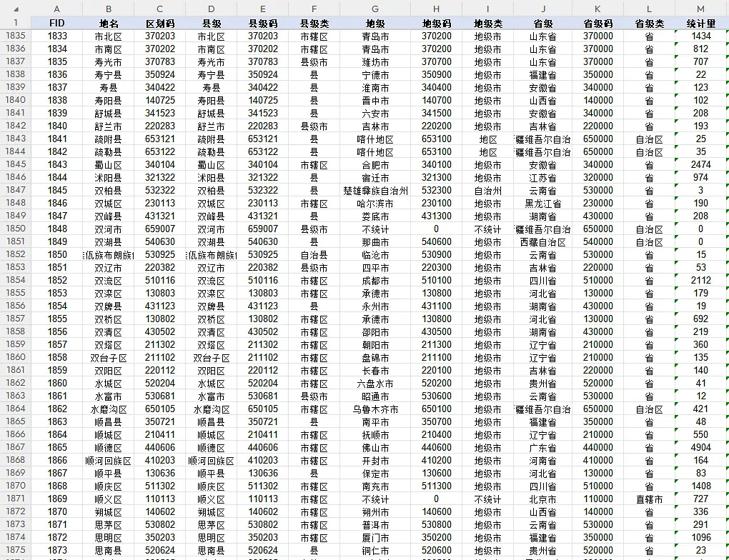Select cell 哈尔滨市
729x560 pixels.
coord(375,204)
